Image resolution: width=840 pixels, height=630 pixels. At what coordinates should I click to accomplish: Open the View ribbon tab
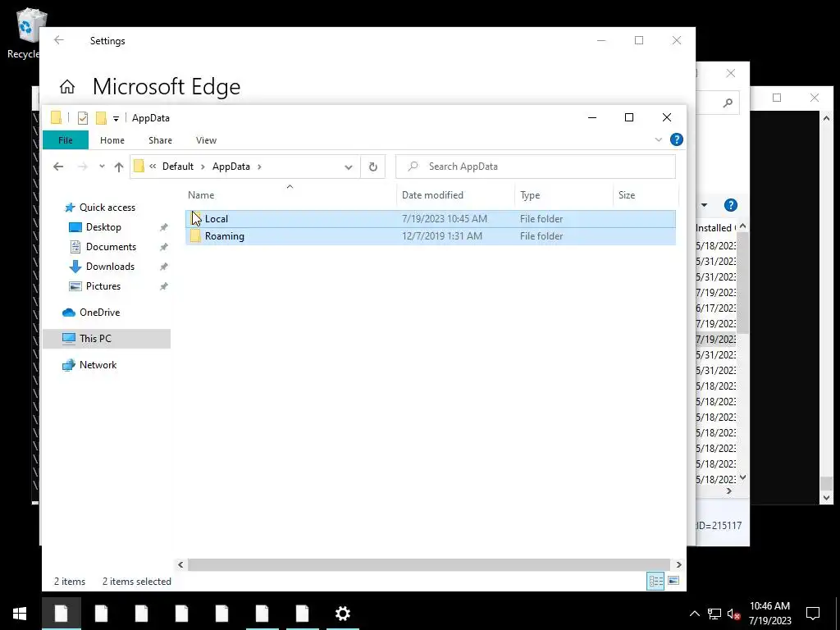(206, 140)
